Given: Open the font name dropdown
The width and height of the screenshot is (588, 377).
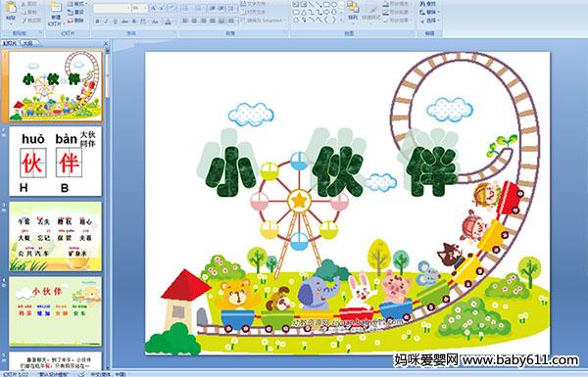Looking at the screenshot, I should pos(128,8).
